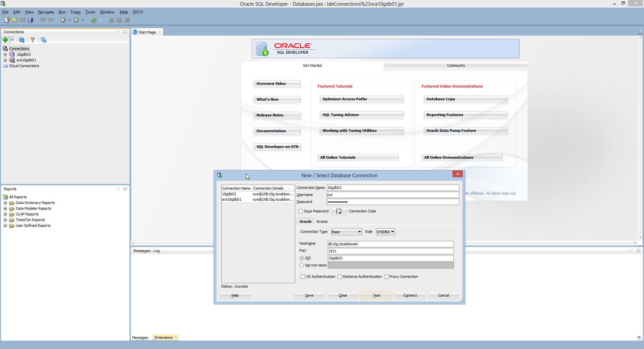
Task: Open the Back history dropdown arrow
Action: tap(70, 20)
